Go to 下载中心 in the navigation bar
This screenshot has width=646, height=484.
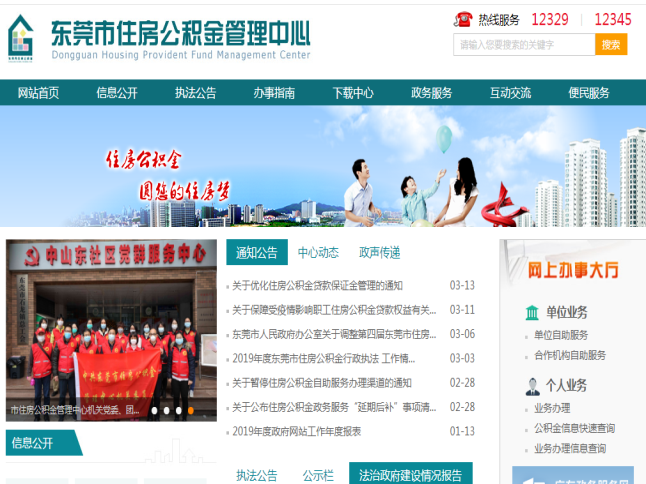click(x=353, y=93)
